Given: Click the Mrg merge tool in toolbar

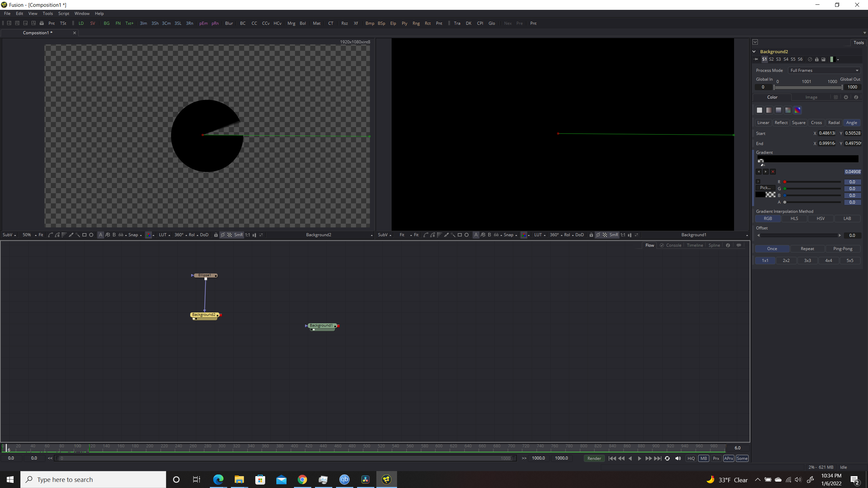Looking at the screenshot, I should (291, 23).
